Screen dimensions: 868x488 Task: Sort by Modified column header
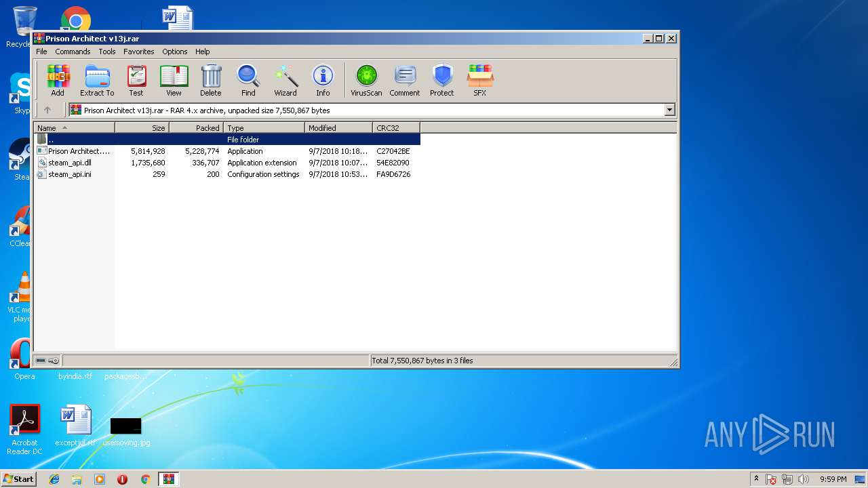pos(339,127)
